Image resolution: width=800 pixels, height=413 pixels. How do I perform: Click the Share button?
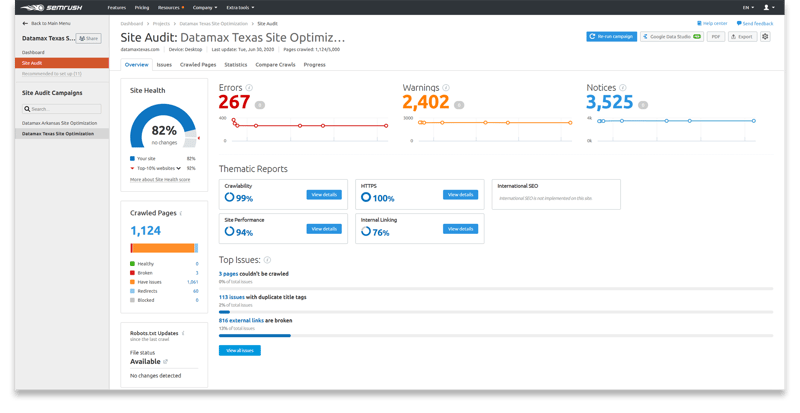click(89, 38)
